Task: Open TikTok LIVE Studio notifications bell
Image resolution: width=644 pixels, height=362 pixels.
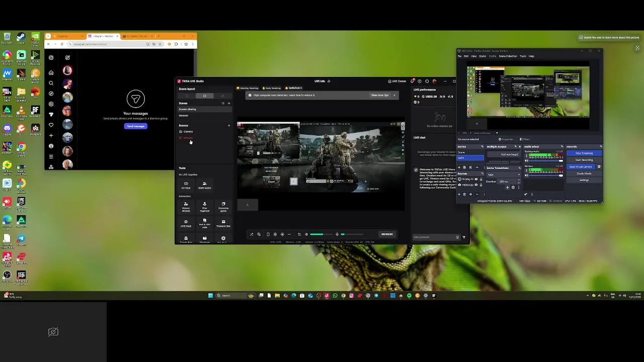Action: tap(413, 81)
